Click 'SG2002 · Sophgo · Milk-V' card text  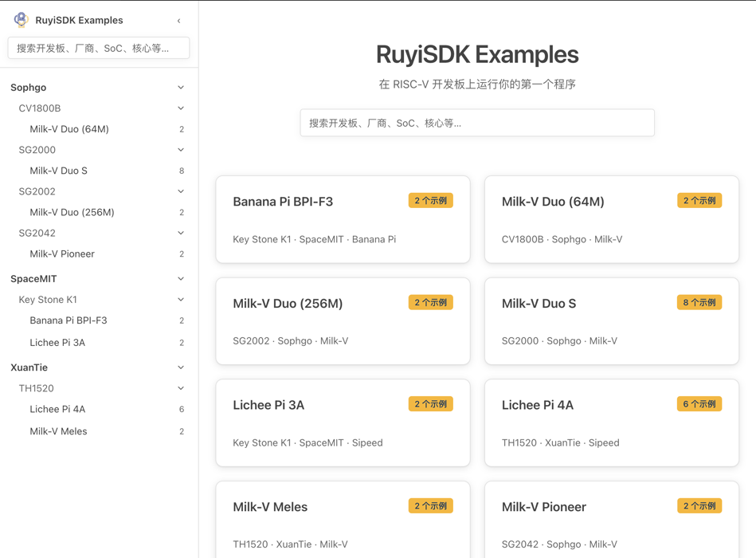[291, 341]
